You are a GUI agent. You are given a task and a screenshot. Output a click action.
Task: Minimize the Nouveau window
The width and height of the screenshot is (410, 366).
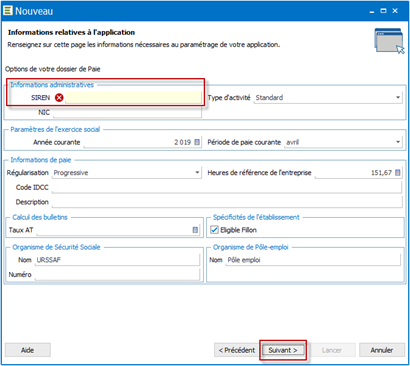372,11
